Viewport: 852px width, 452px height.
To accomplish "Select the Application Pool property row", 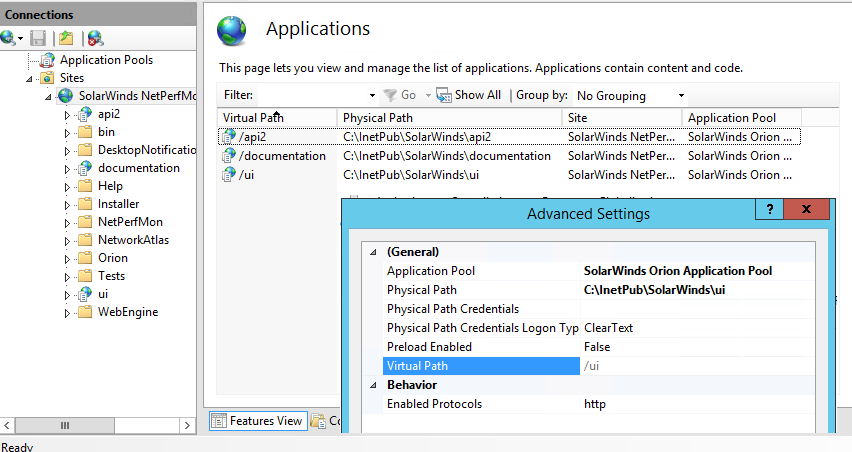I will pyautogui.click(x=598, y=271).
